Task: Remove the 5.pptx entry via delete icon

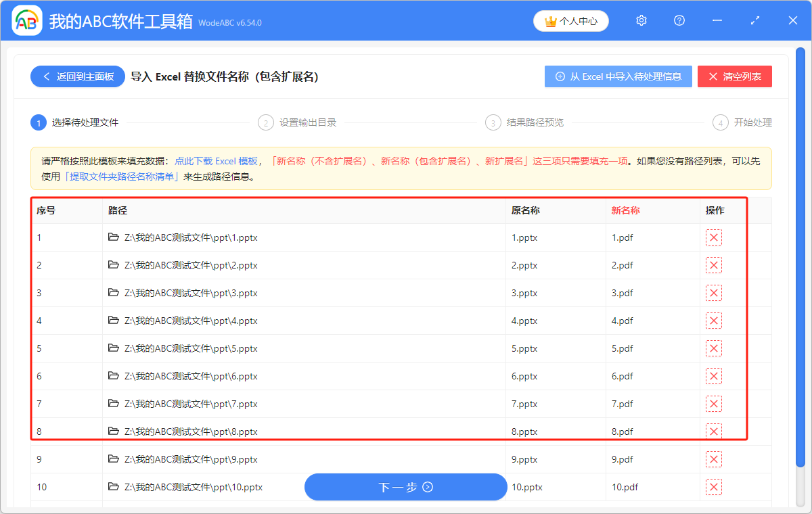Action: tap(714, 348)
